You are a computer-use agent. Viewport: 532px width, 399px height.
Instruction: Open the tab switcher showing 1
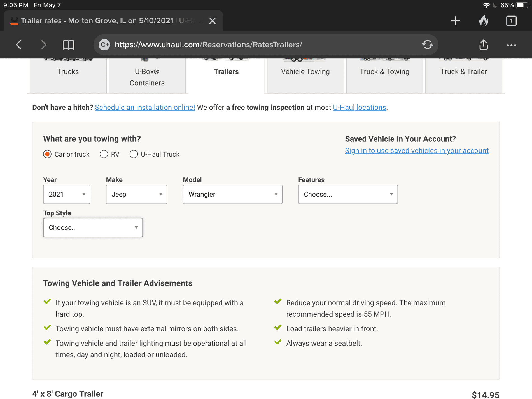[511, 21]
